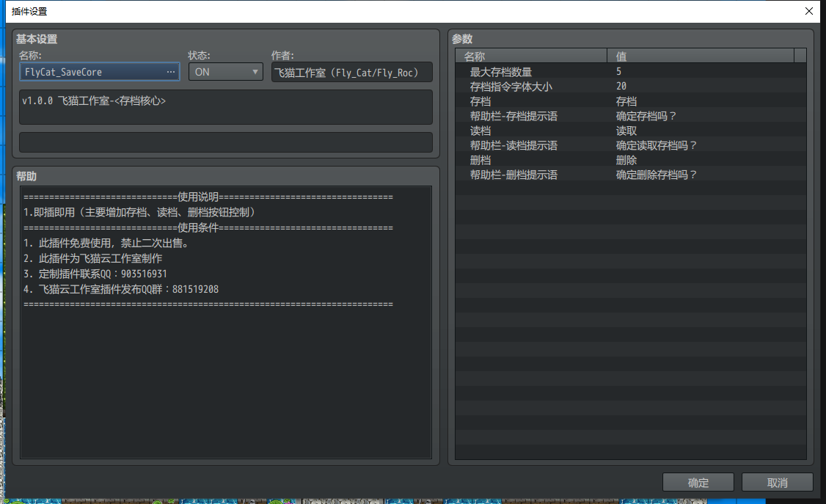This screenshot has height=504, width=826.
Task: Select the FlyCat_SaveCore name field
Action: tap(100, 72)
